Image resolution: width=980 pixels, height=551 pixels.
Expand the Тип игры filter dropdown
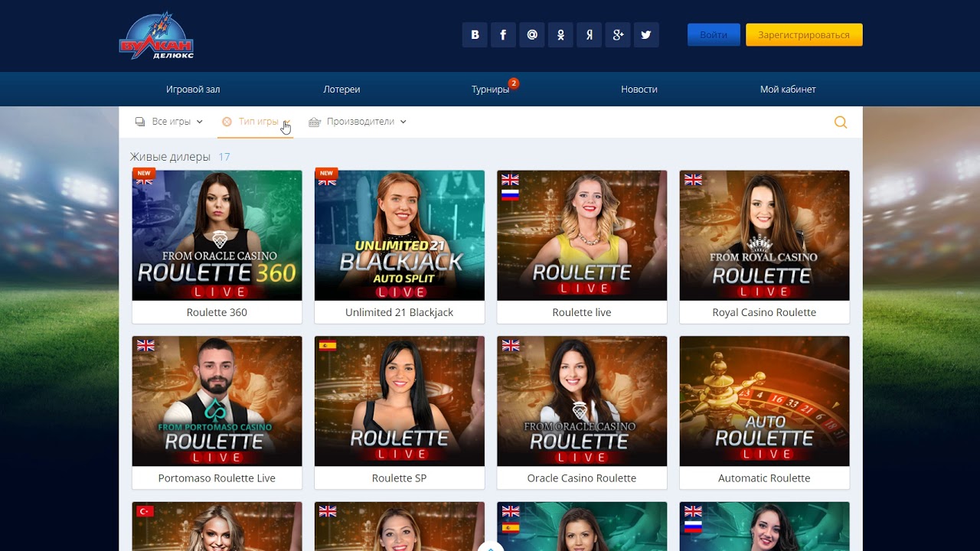pyautogui.click(x=256, y=122)
